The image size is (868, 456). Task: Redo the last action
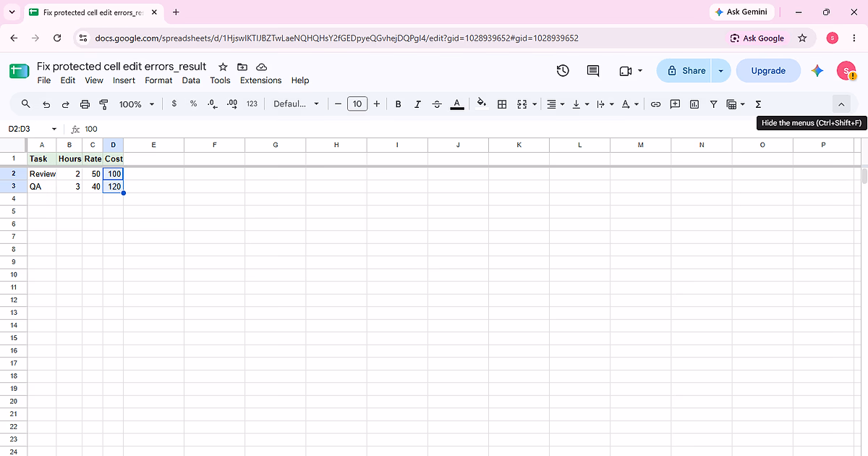(x=65, y=104)
